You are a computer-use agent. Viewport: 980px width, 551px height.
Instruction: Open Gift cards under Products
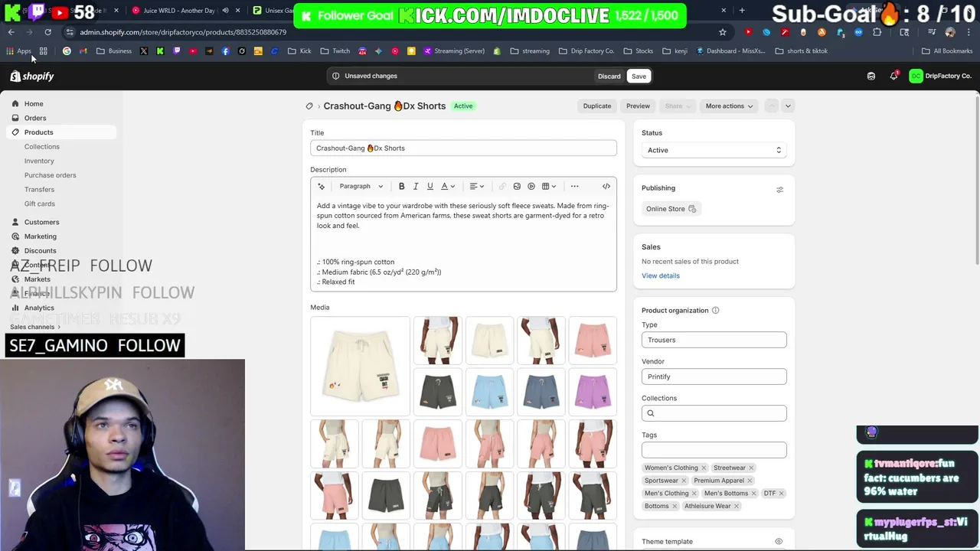(40, 204)
